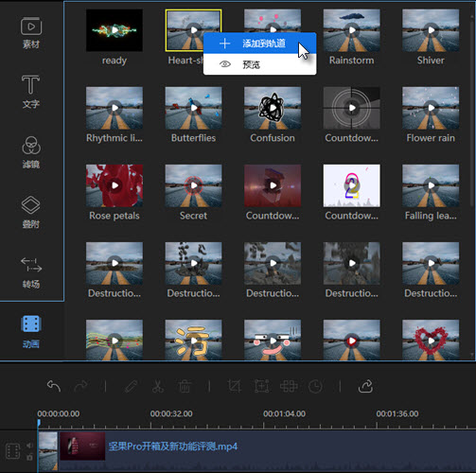
Task: Click the redo arrow icon
Action: [80, 386]
